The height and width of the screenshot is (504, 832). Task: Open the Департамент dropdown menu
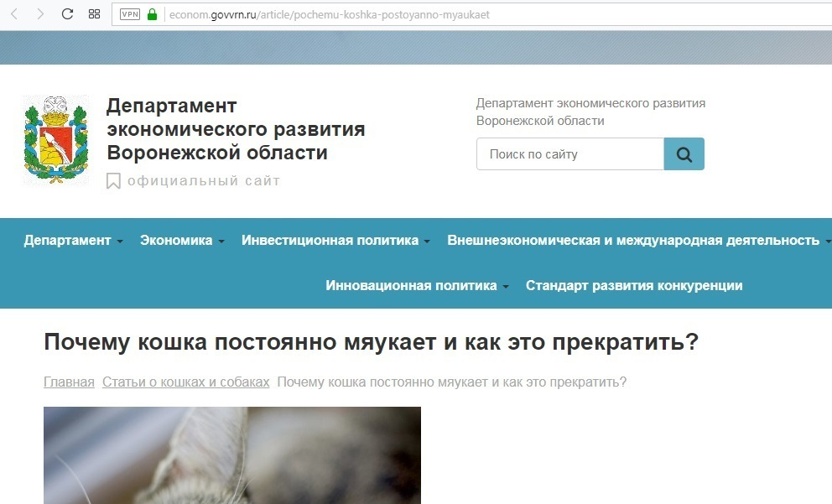click(73, 241)
